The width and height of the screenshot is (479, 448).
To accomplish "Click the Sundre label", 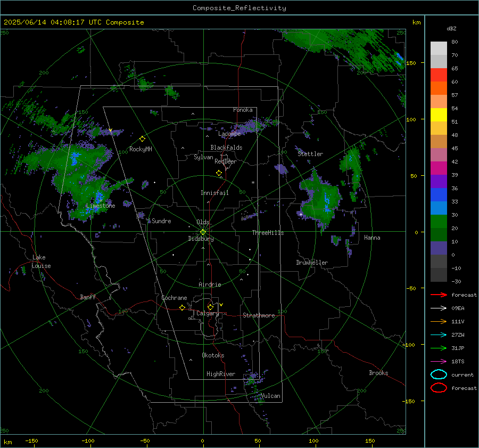I will point(161,221).
